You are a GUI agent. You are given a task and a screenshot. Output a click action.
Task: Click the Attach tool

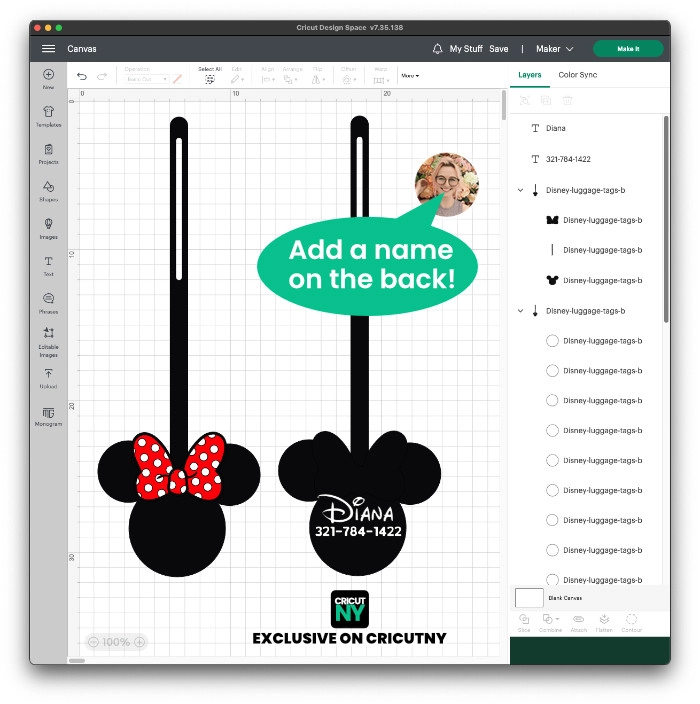tap(578, 623)
